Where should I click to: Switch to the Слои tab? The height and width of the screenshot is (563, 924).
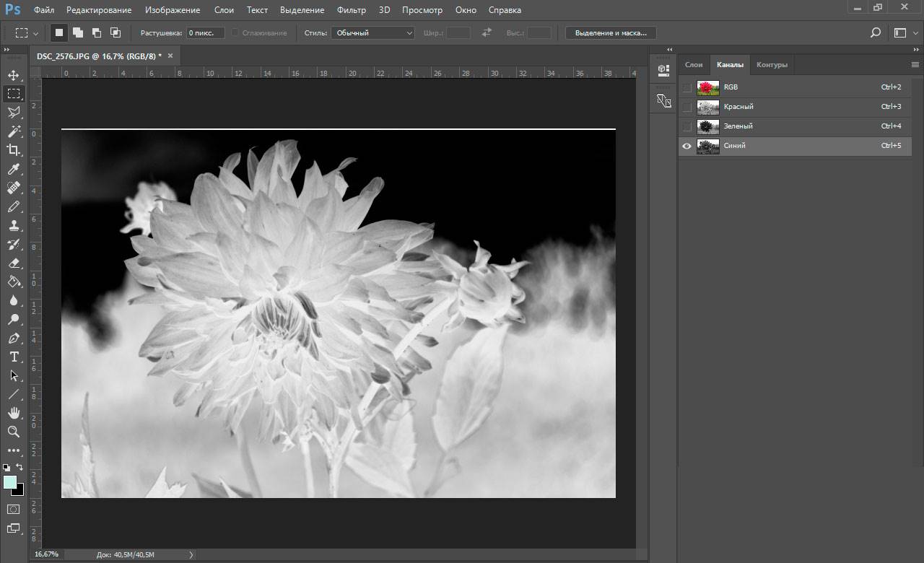click(694, 64)
